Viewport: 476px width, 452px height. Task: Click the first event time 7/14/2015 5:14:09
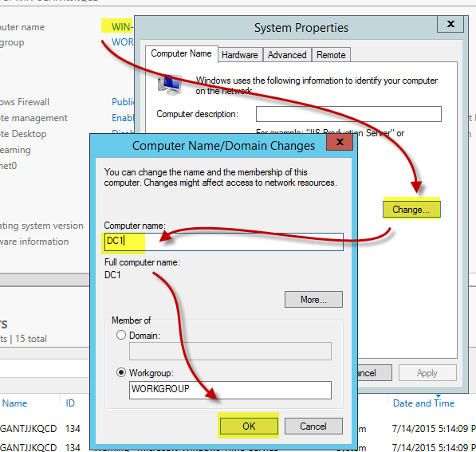click(x=430, y=429)
